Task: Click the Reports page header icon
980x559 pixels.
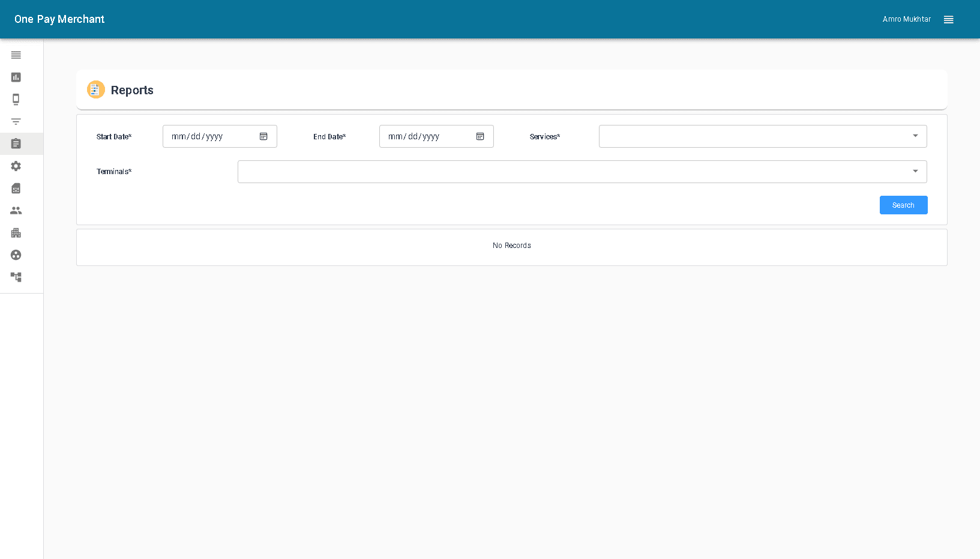Action: 95,89
